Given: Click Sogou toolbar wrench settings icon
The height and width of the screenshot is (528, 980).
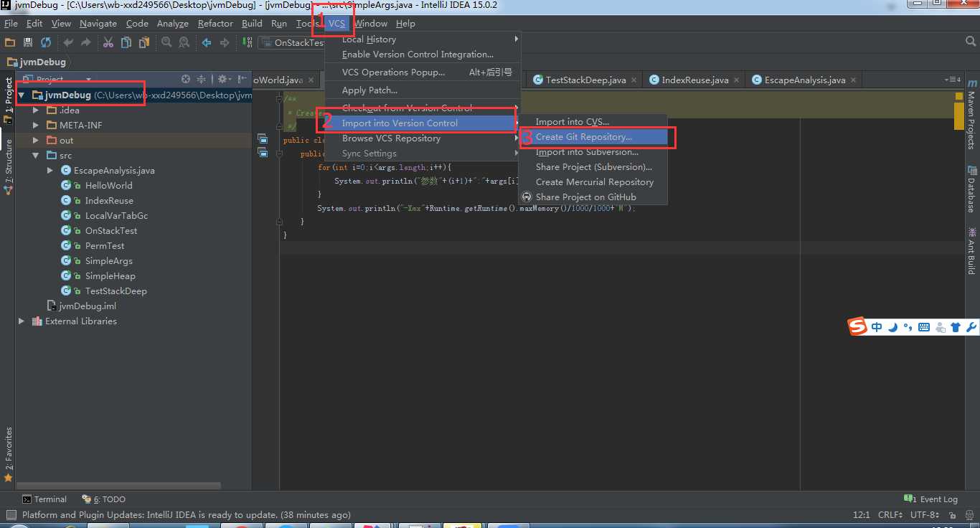Looking at the screenshot, I should tap(971, 327).
